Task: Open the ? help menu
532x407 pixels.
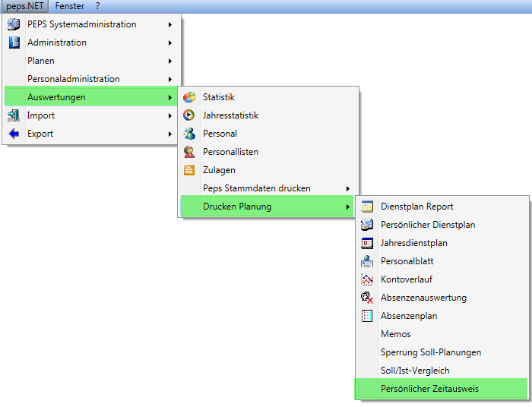Action: pyautogui.click(x=98, y=6)
